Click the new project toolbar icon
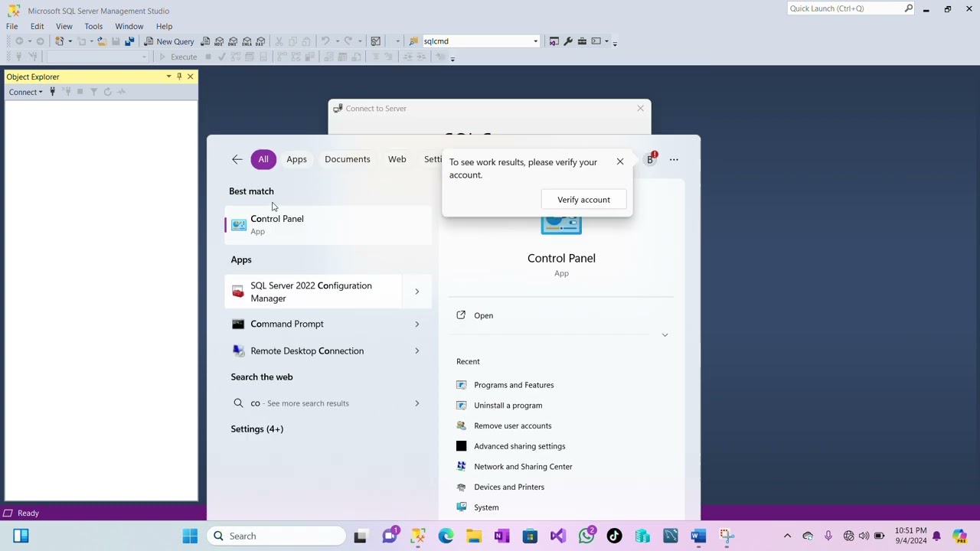This screenshot has width=980, height=551. 59,41
